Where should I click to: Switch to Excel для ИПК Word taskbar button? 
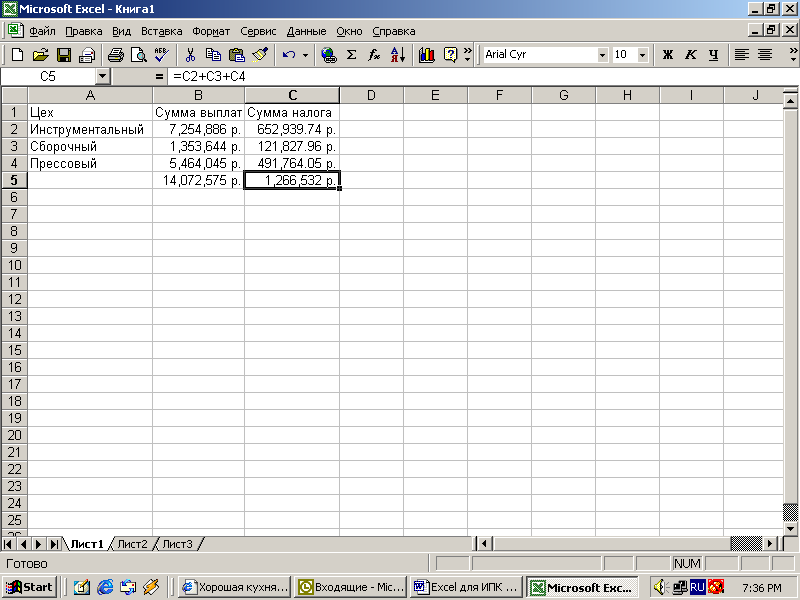coord(467,587)
